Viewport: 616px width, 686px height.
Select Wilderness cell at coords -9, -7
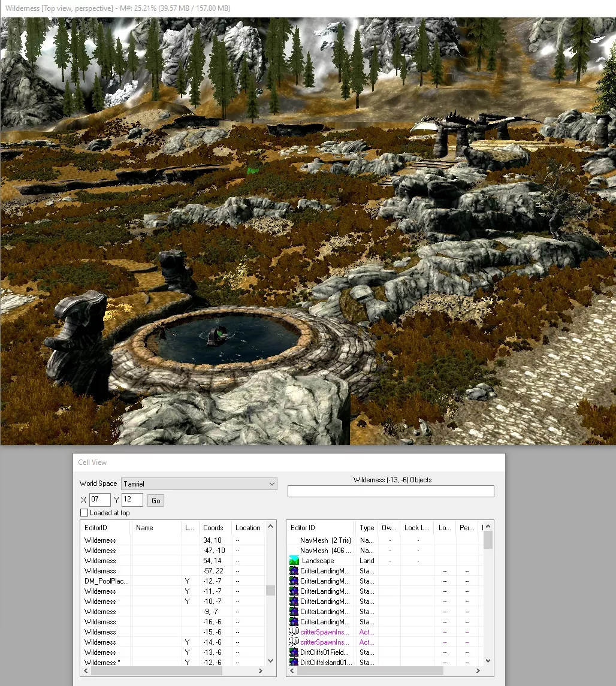coord(173,612)
